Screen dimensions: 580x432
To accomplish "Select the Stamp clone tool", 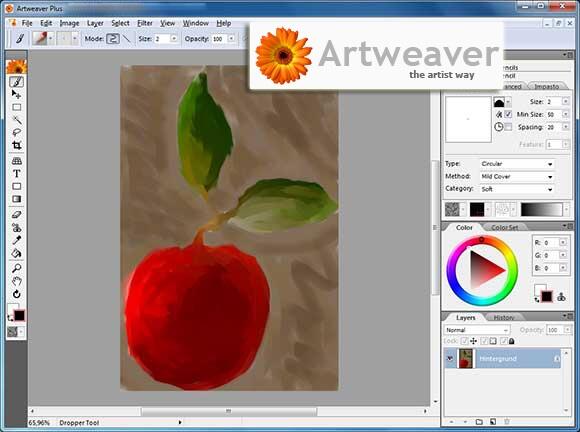I will coord(16,227).
